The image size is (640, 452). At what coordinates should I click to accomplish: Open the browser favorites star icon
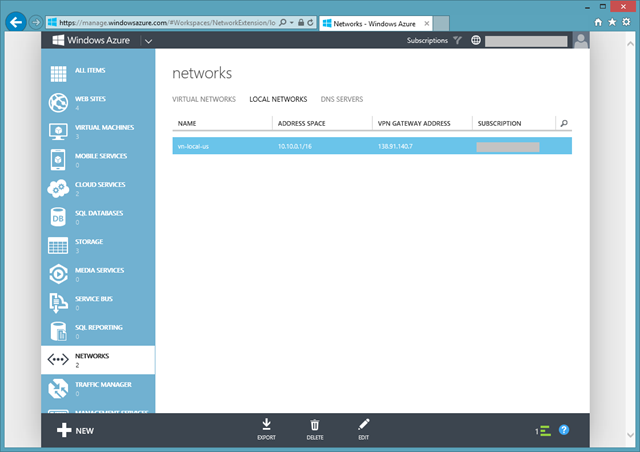click(x=612, y=22)
